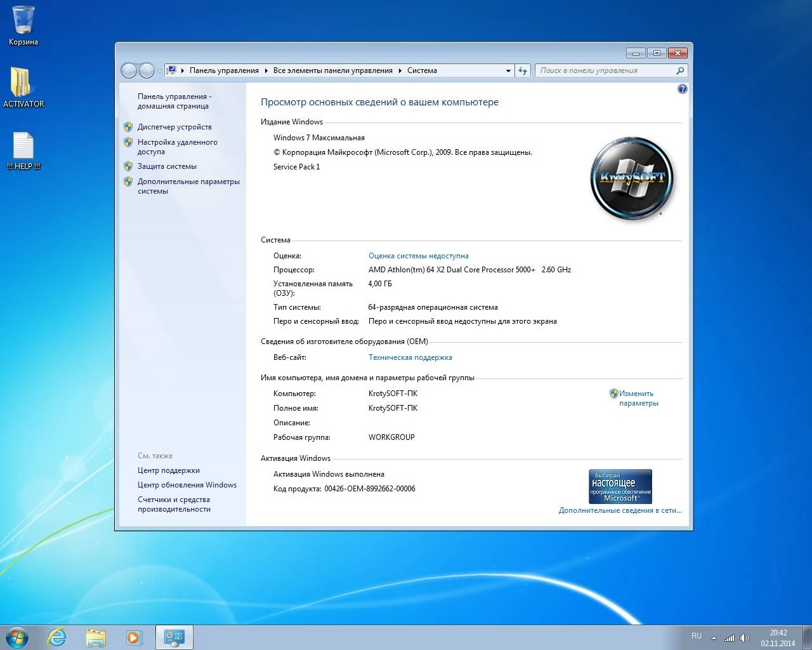Open the Help question mark button
This screenshot has width=812, height=650.
point(683,89)
